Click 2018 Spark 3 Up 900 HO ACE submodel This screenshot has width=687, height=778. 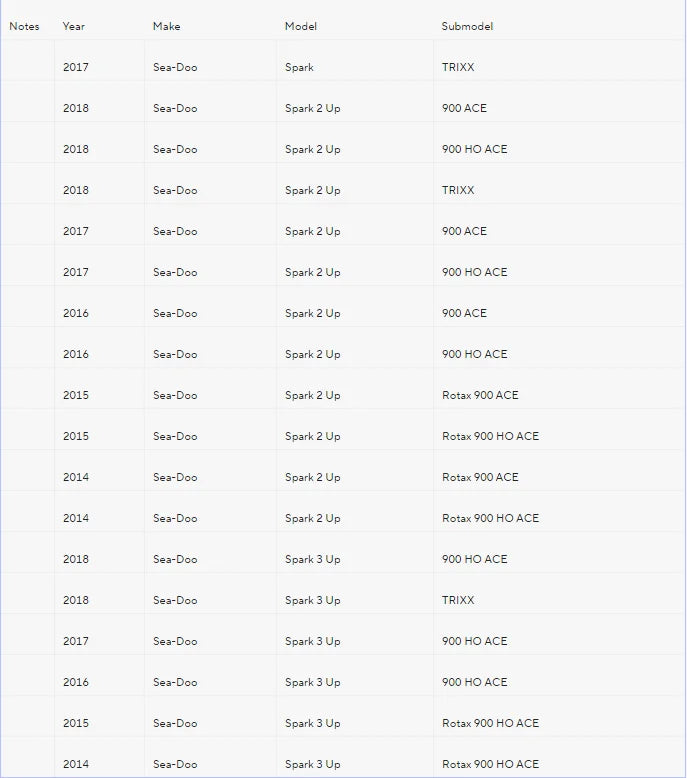pyautogui.click(x=475, y=559)
